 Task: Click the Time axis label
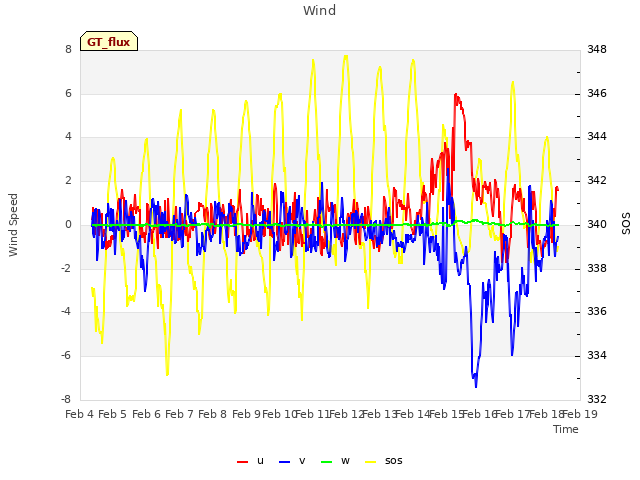point(566,429)
